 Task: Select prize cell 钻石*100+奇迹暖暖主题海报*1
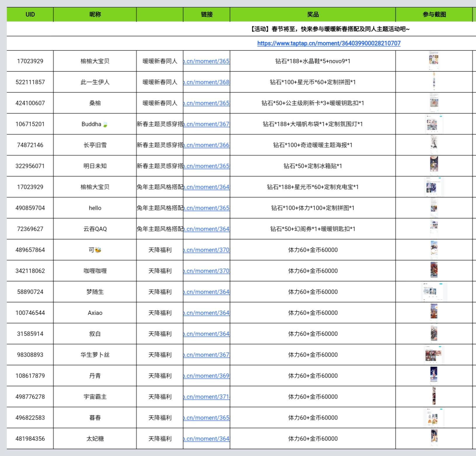(313, 145)
